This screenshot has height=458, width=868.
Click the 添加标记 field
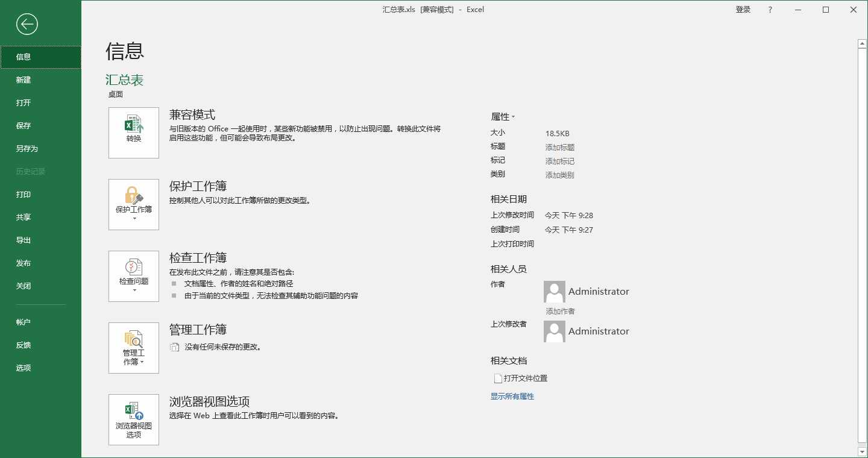tap(560, 162)
